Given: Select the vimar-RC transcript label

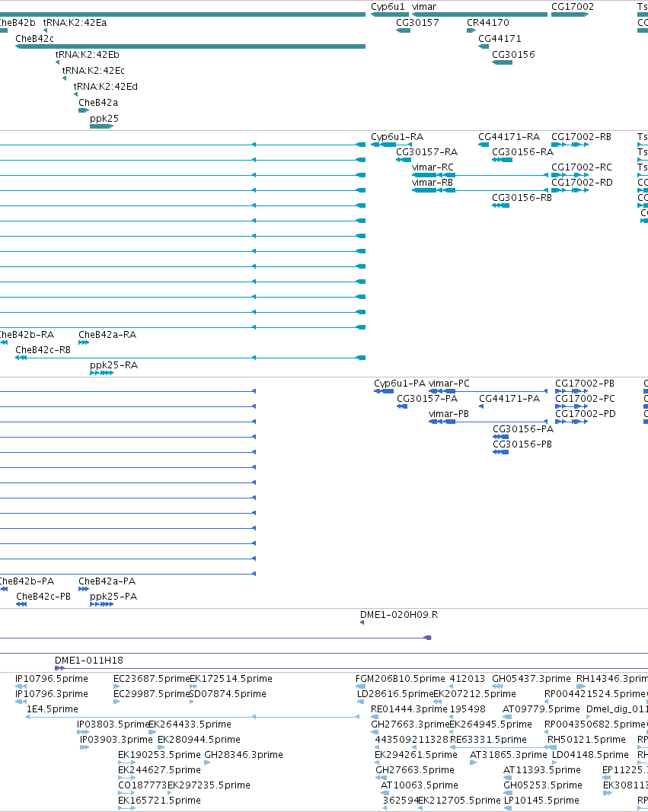Looking at the screenshot, I should pyautogui.click(x=433, y=167).
